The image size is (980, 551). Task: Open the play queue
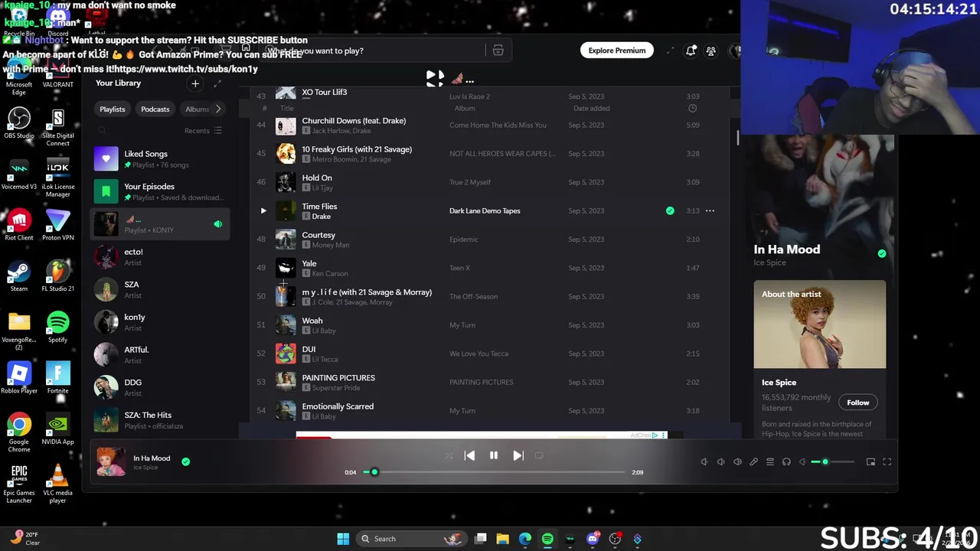click(x=770, y=461)
